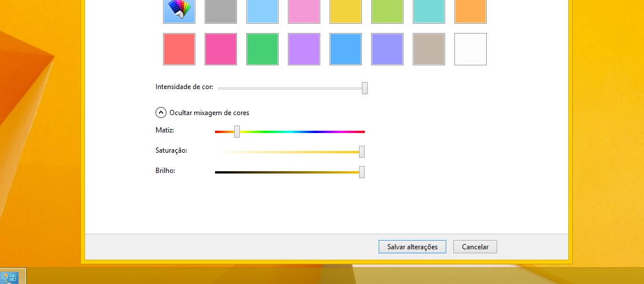Choose the emerald green color swatch
The width and height of the screenshot is (644, 284).
pos(262,49)
